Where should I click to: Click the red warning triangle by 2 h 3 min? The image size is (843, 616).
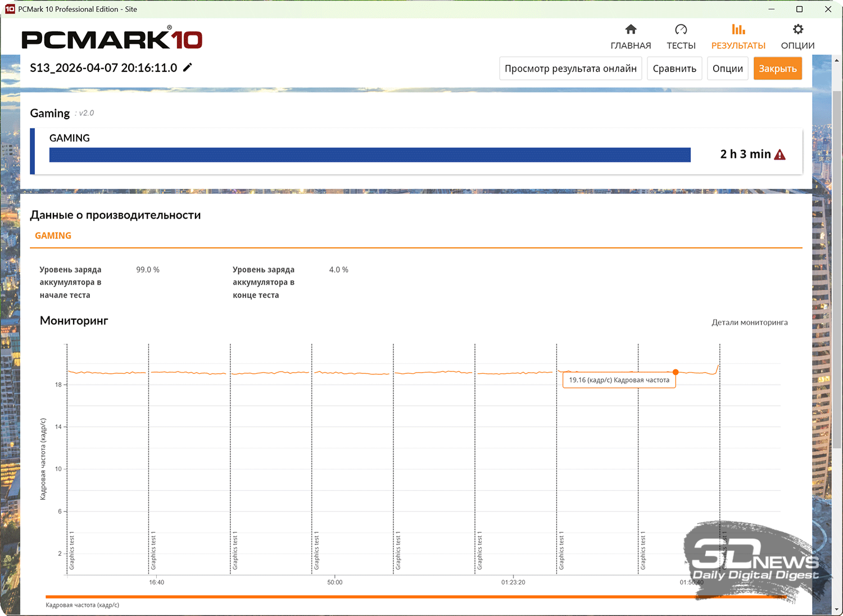(x=780, y=155)
